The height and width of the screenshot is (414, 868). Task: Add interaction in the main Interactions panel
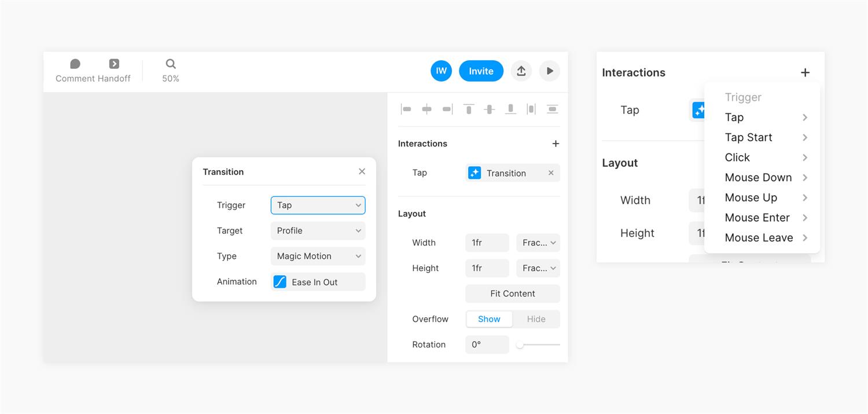(x=556, y=144)
